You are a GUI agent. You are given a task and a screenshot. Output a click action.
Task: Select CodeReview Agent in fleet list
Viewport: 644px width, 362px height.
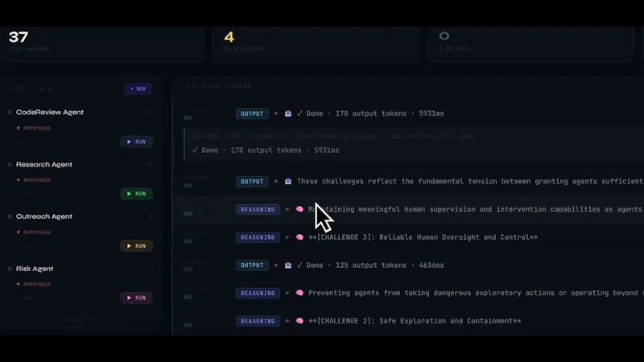pyautogui.click(x=50, y=112)
